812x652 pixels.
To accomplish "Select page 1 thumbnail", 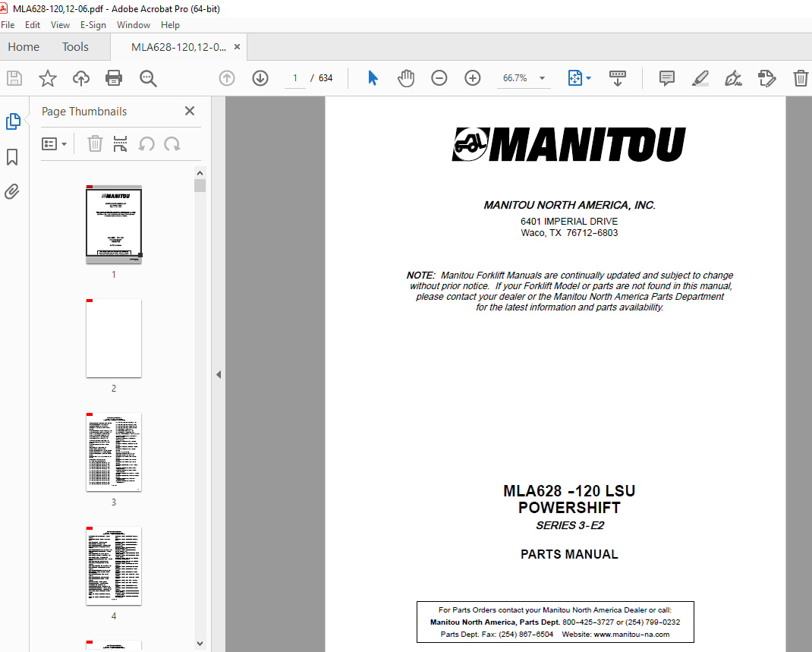I will click(114, 224).
